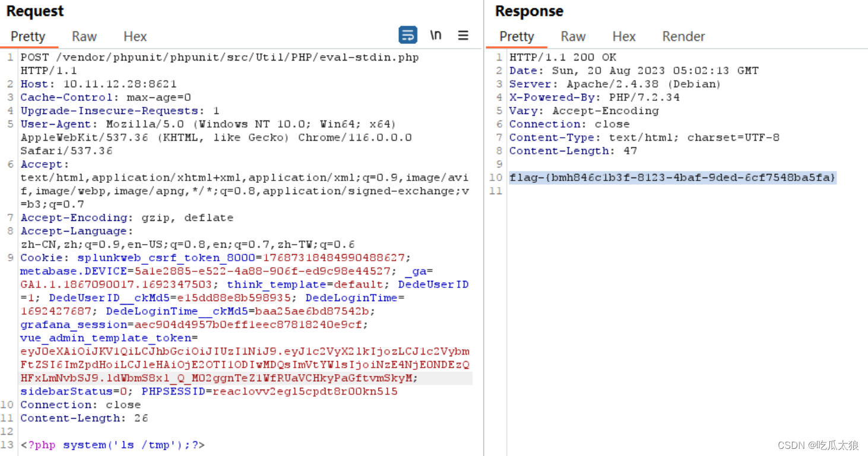The image size is (868, 456).
Task: Switch to Request Pretty tab
Action: coord(28,36)
